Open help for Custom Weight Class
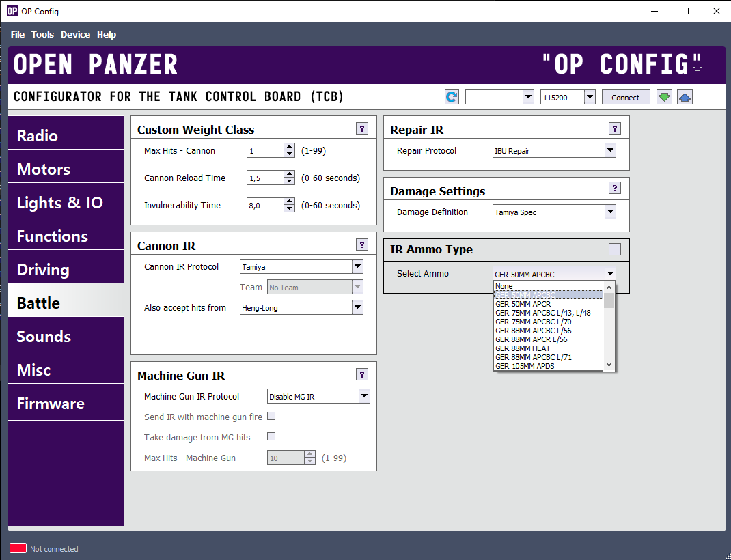731x560 pixels. (x=362, y=128)
